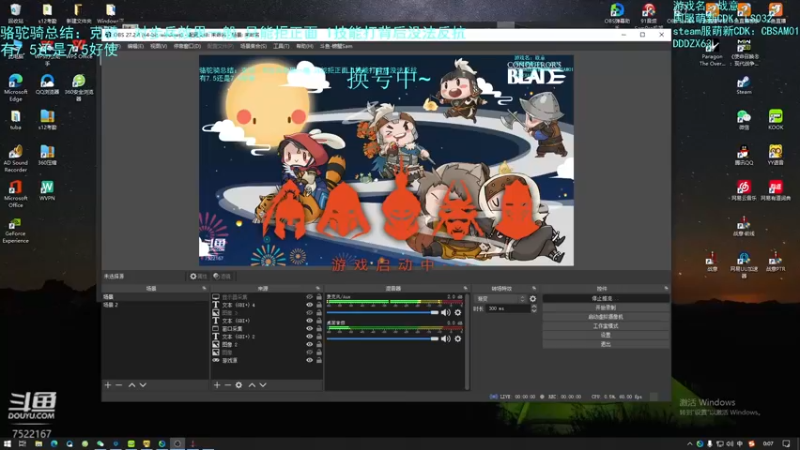Lock the 游戏源 source
The width and height of the screenshot is (800, 450).
point(319,360)
